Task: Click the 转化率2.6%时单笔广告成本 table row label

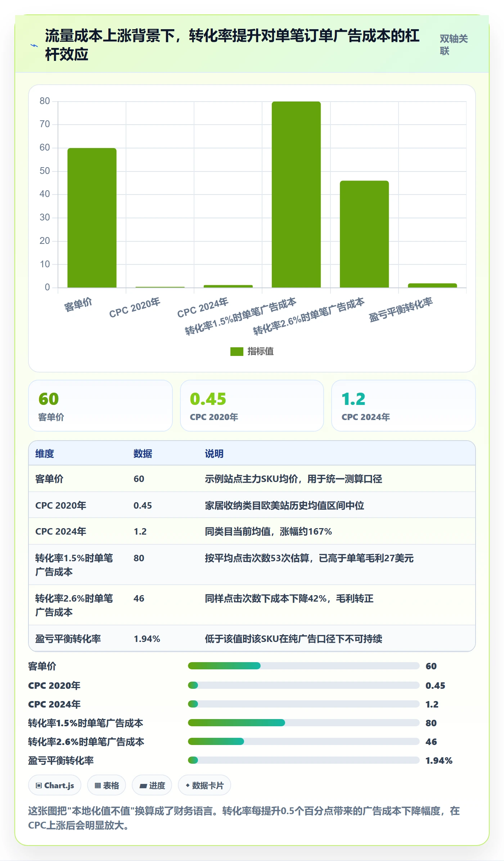Action: point(74,605)
